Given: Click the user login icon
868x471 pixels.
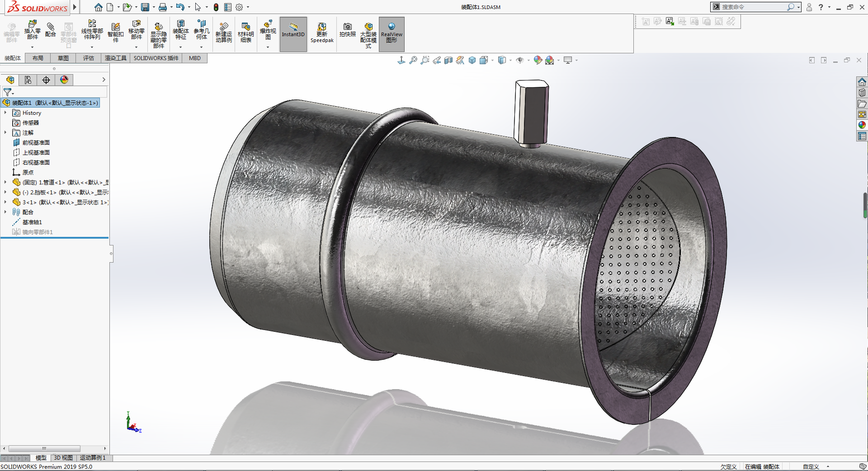Looking at the screenshot, I should click(809, 7).
